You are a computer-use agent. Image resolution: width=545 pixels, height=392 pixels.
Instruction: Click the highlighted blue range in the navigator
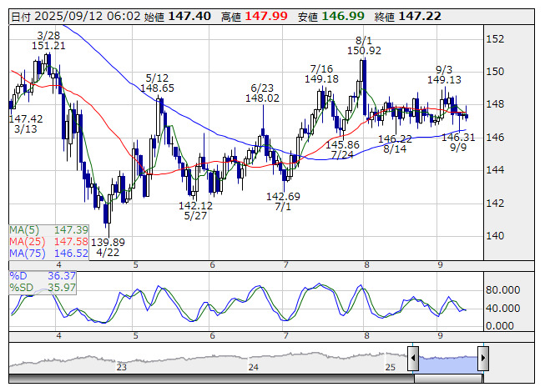click(447, 359)
